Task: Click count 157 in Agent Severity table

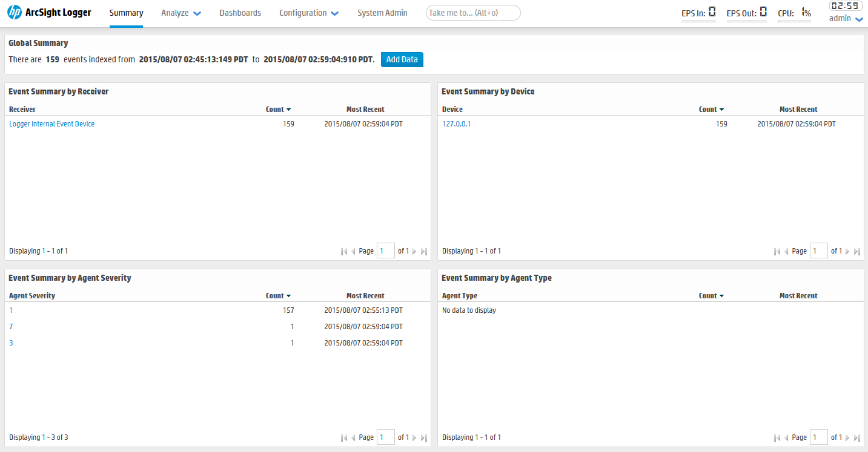Action: pyautogui.click(x=288, y=310)
